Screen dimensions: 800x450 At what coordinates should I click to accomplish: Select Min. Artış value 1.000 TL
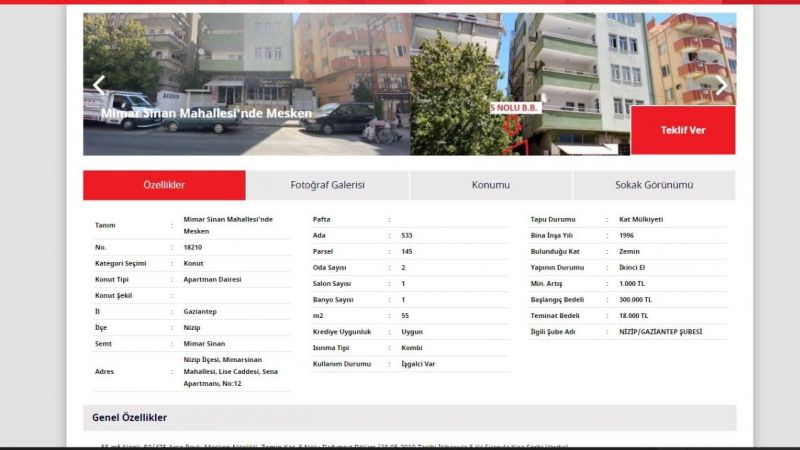[632, 284]
